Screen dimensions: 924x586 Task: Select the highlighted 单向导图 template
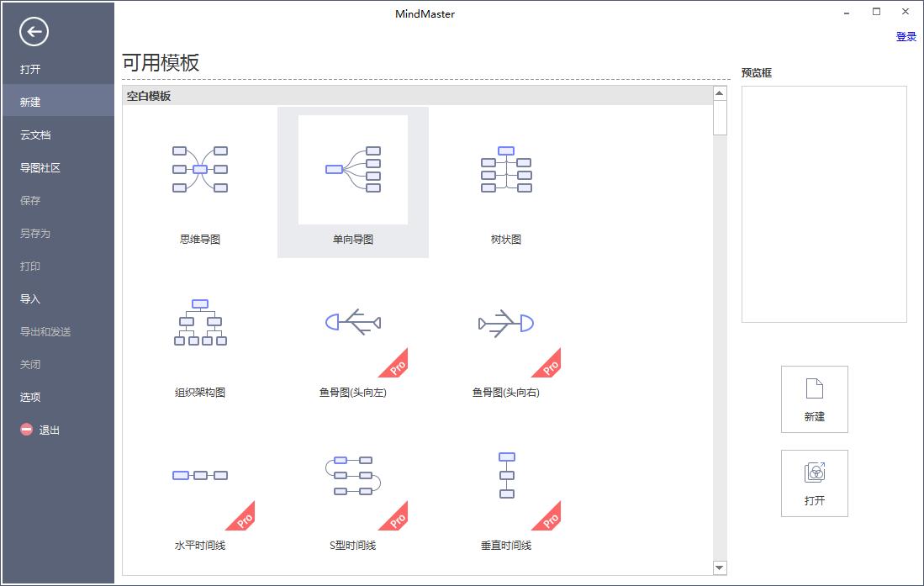coord(351,168)
